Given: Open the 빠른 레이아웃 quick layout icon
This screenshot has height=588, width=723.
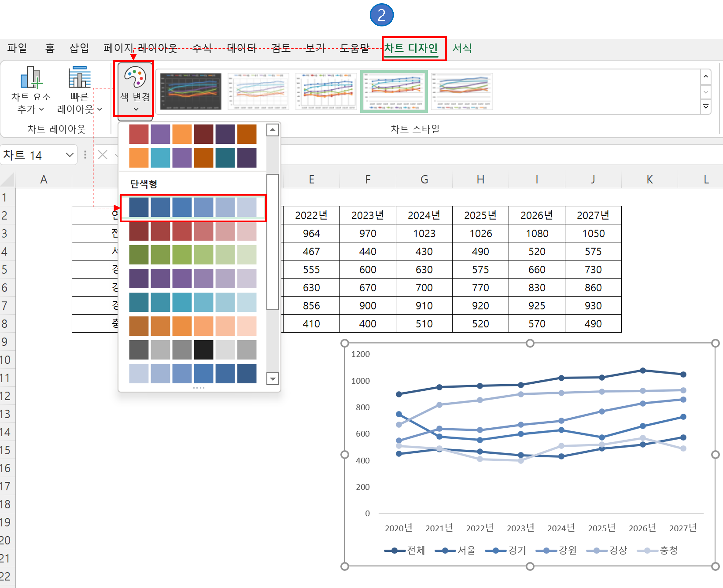Looking at the screenshot, I should [x=80, y=77].
